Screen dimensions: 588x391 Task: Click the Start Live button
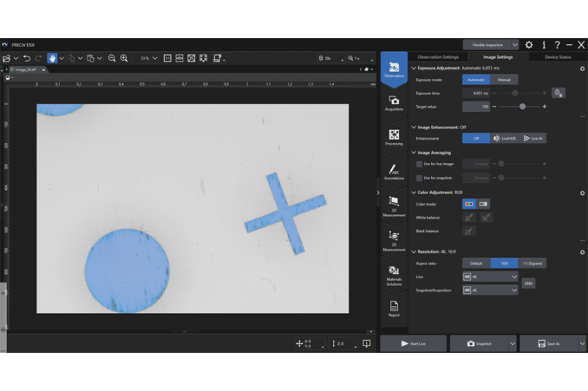click(413, 343)
